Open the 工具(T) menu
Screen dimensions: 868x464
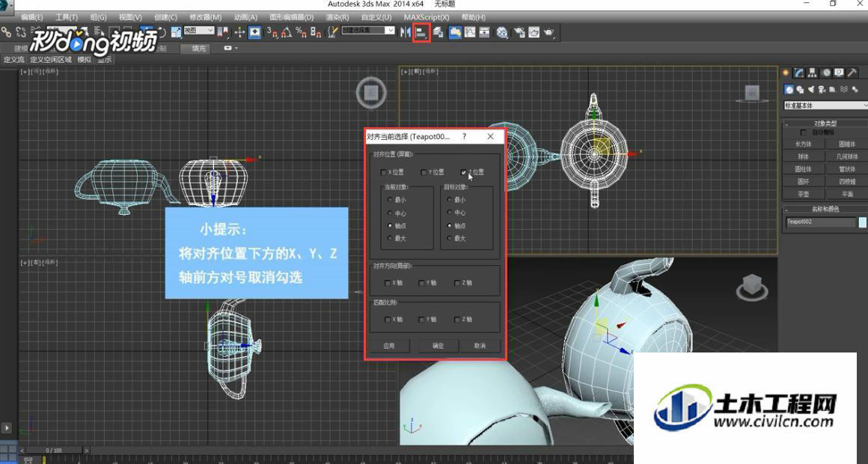pos(67,17)
